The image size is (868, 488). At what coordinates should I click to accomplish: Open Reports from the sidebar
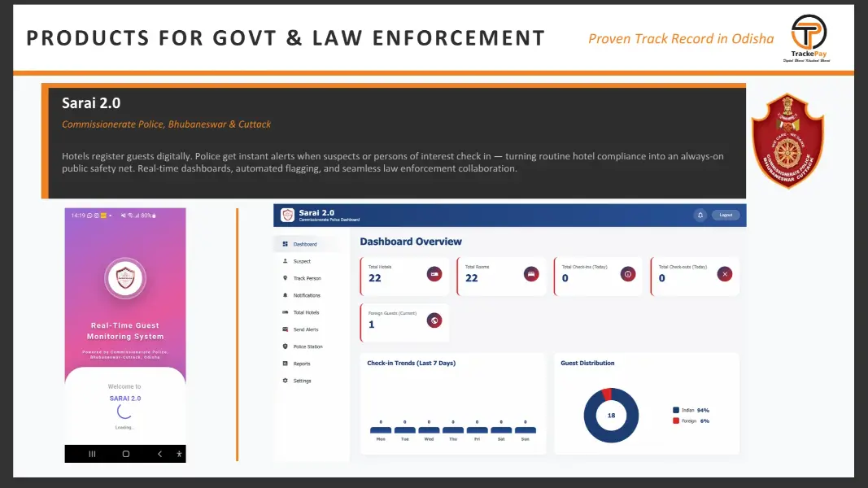point(302,364)
